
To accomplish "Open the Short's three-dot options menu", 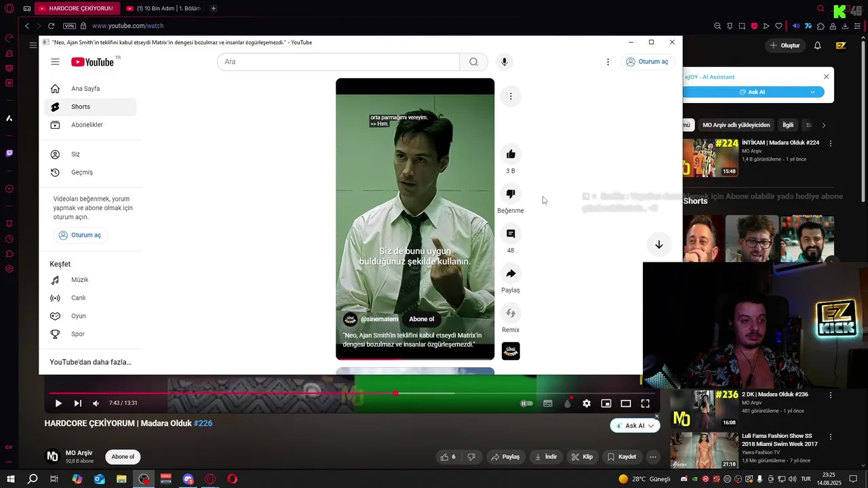I will tap(511, 96).
